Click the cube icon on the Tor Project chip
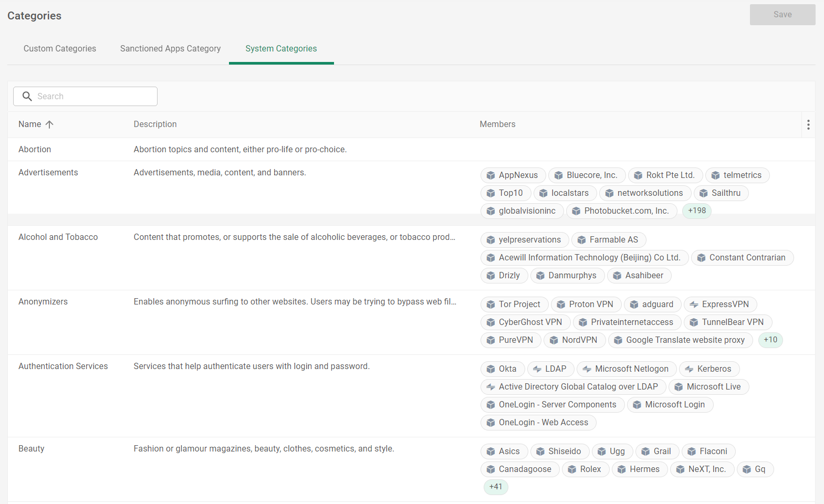The width and height of the screenshot is (824, 504). (491, 304)
